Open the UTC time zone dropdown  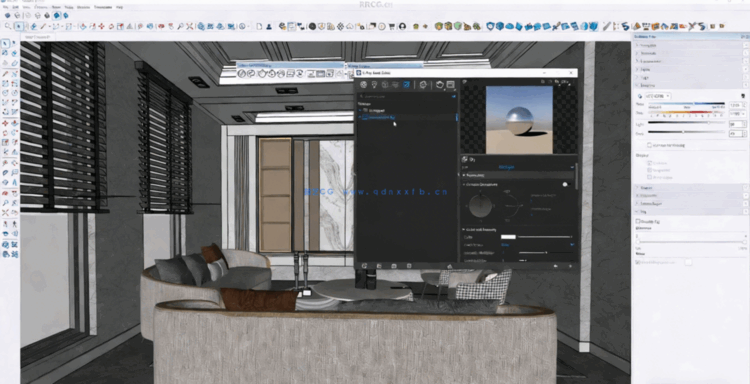(x=659, y=96)
